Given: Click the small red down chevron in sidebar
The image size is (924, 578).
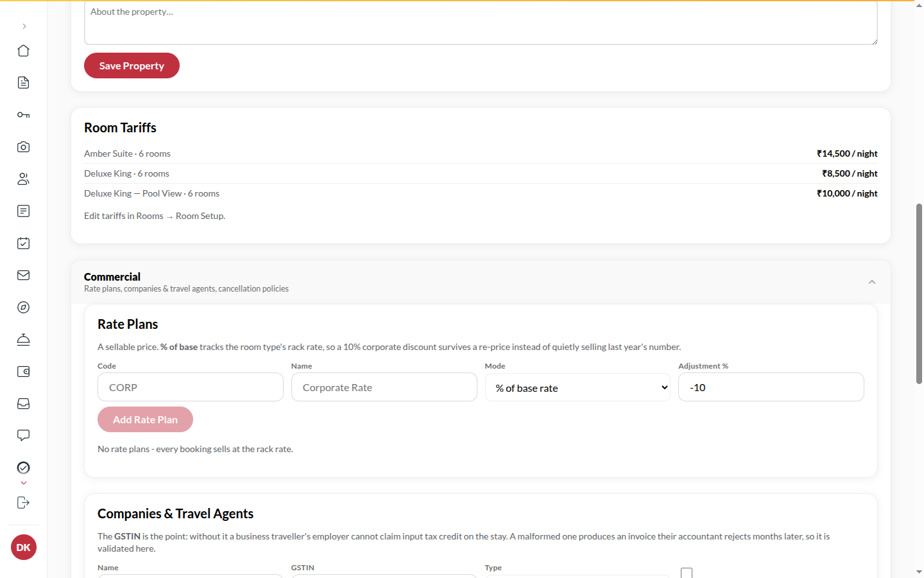Looking at the screenshot, I should (x=24, y=483).
